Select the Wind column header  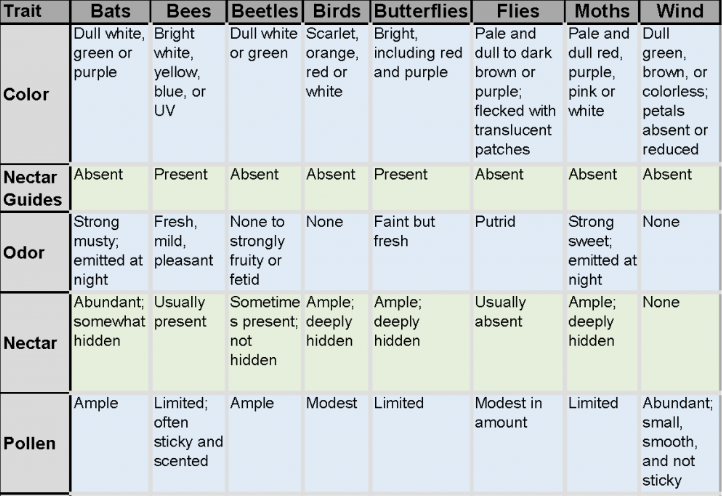[x=679, y=12]
